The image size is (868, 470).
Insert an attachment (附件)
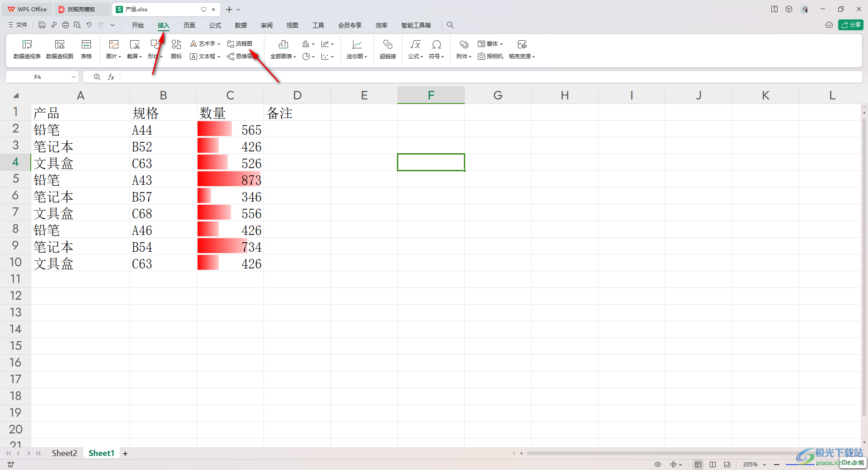click(464, 49)
